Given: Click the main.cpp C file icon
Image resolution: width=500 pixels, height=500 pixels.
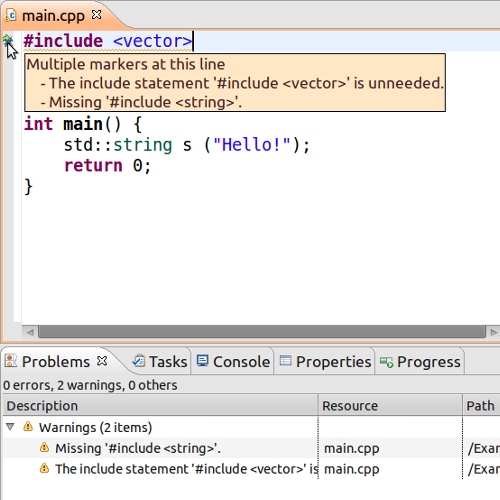Looking at the screenshot, I should tap(11, 15).
